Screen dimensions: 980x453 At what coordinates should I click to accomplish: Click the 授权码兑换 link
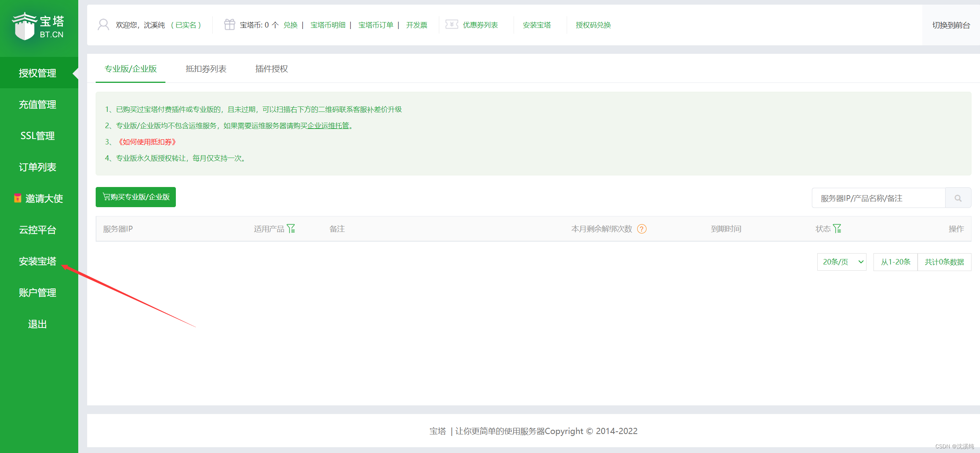coord(593,25)
